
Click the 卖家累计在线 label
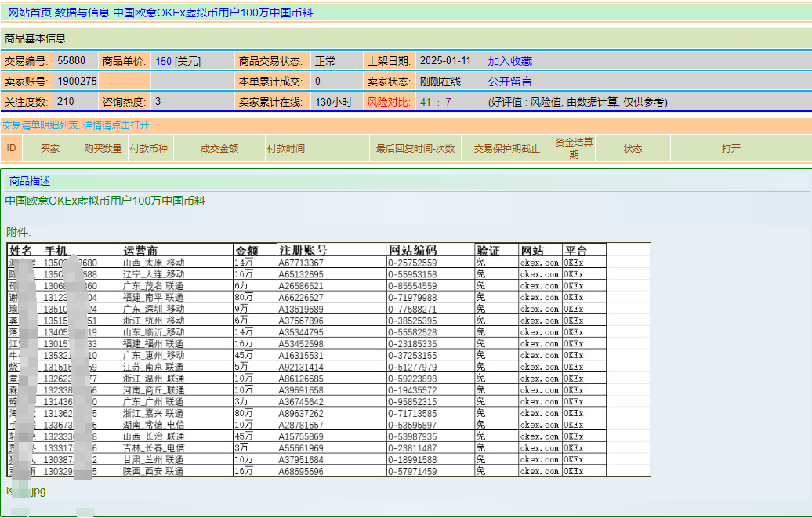click(x=270, y=102)
